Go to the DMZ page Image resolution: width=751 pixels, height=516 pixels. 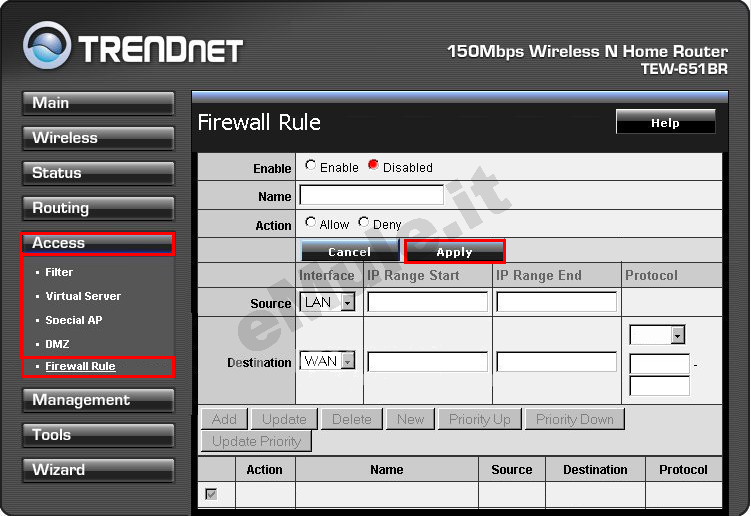click(x=57, y=344)
